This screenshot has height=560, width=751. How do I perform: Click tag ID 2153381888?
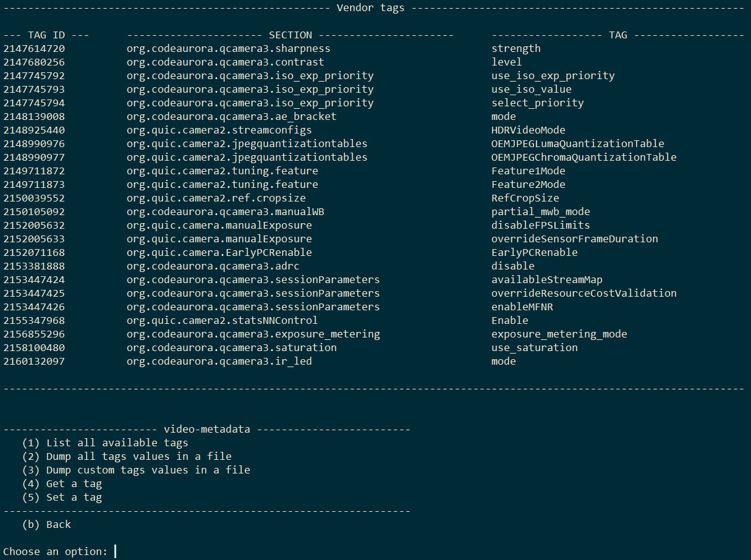[34, 266]
